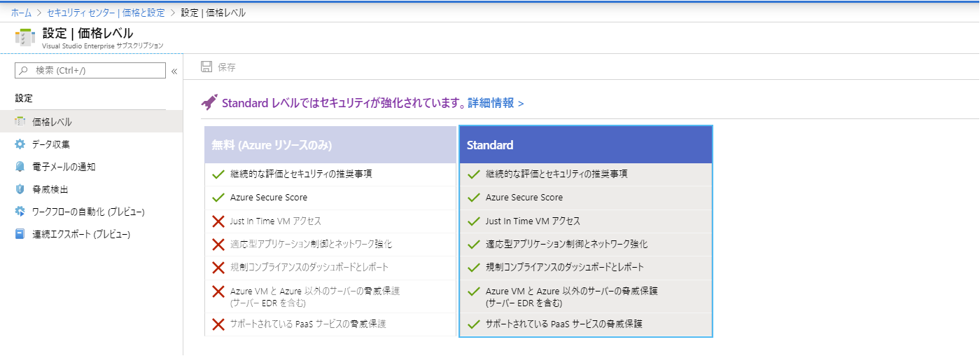
Task: Focus the 検索 (Ctrl+/) search field
Action: 90,70
